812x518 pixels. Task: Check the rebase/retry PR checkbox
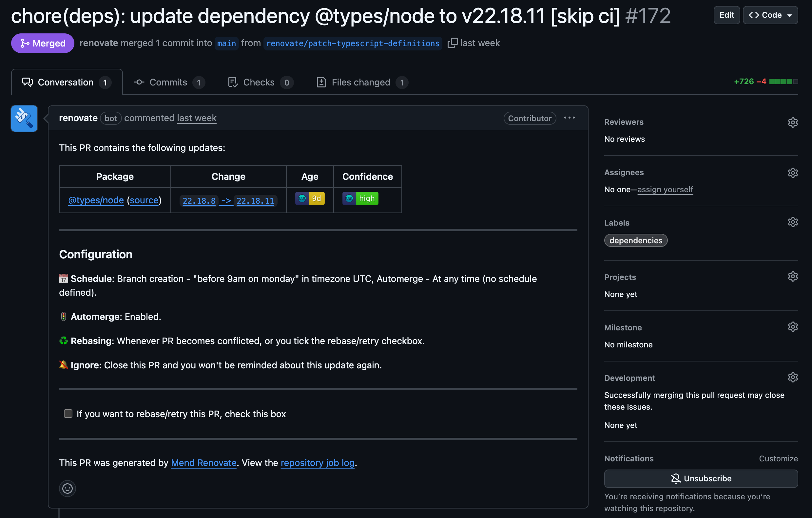68,414
